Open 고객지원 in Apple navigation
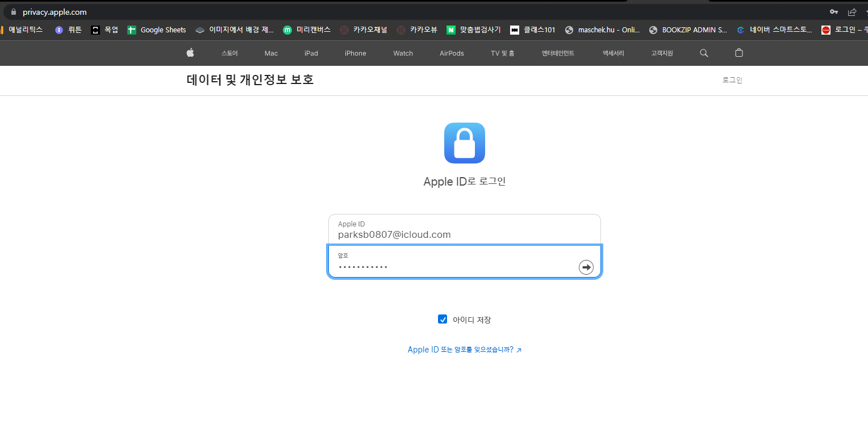This screenshot has height=424, width=868. tap(662, 53)
